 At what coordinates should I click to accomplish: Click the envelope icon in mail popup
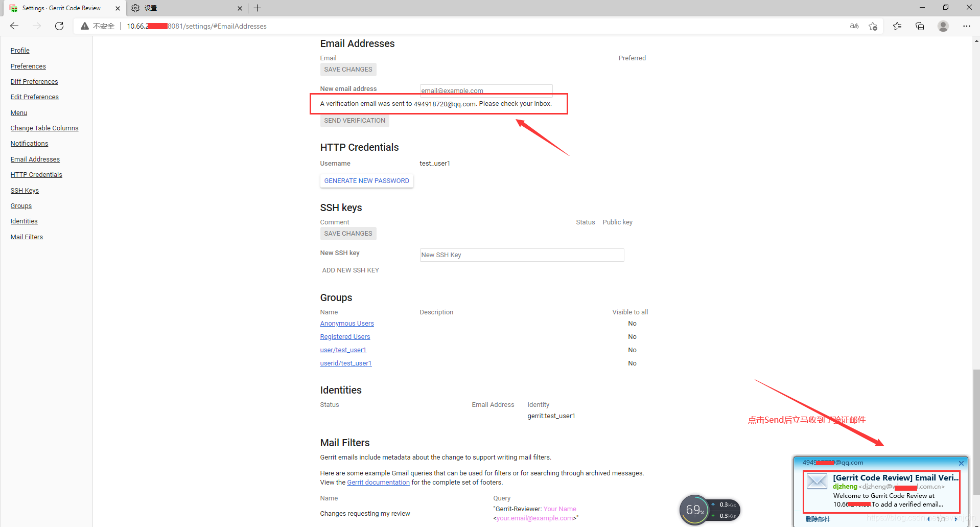click(x=817, y=481)
